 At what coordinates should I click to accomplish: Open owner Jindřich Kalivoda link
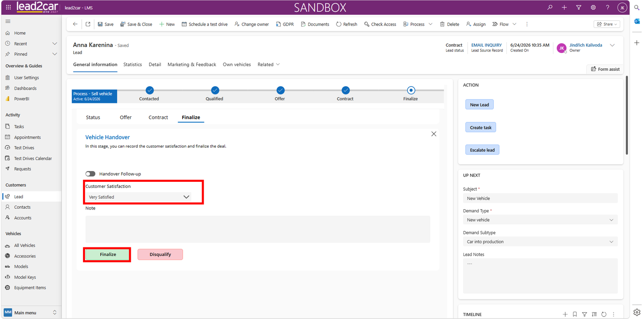click(x=586, y=45)
